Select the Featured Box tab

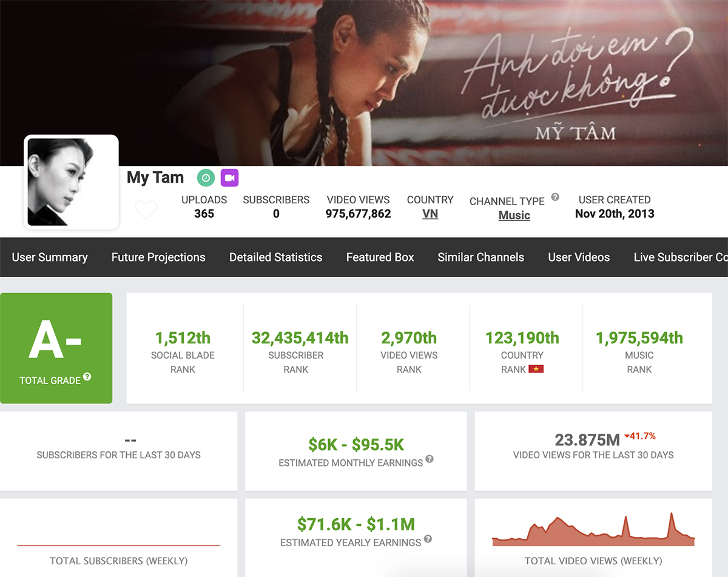(380, 257)
